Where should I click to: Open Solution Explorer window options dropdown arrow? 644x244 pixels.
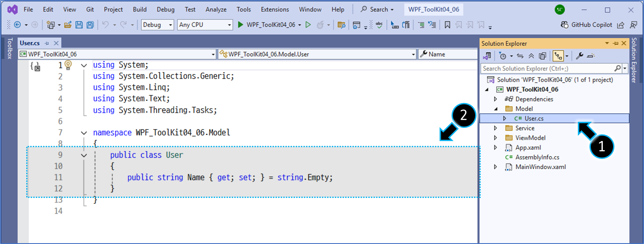point(607,43)
